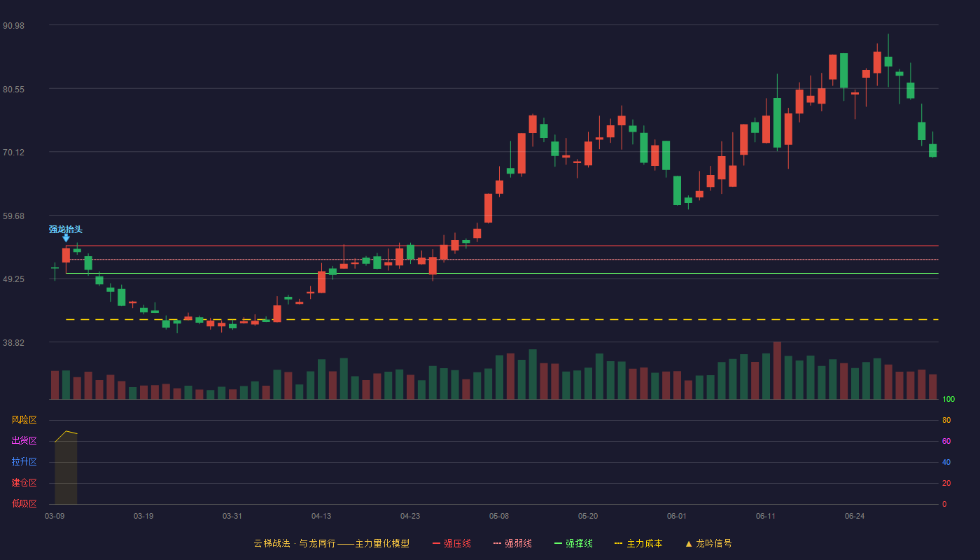The image size is (980, 560).
Task: Click the yellow dashed 主力成本 line
Action: [502, 319]
